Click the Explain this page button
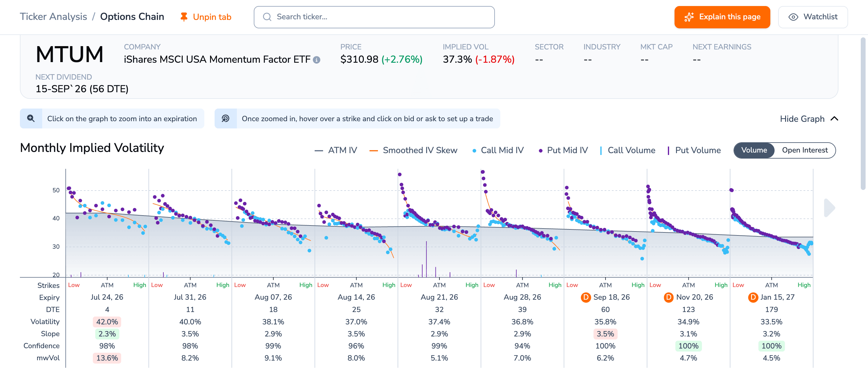 click(722, 17)
